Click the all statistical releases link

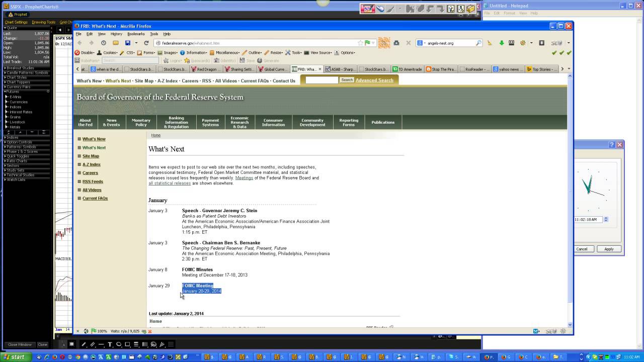click(x=170, y=184)
